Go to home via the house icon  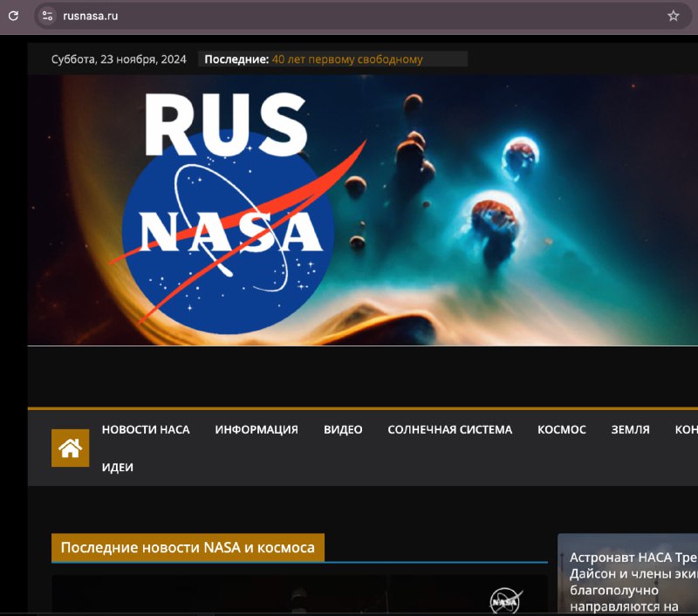[71, 448]
